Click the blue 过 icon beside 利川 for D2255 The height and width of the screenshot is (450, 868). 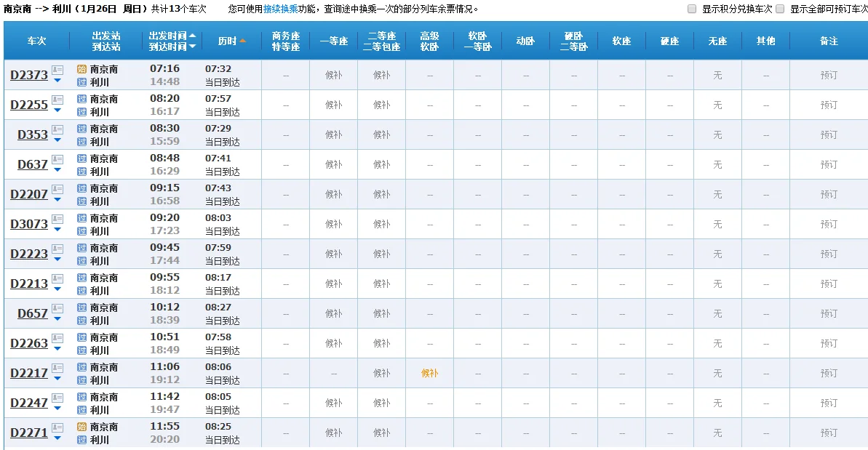click(x=81, y=111)
